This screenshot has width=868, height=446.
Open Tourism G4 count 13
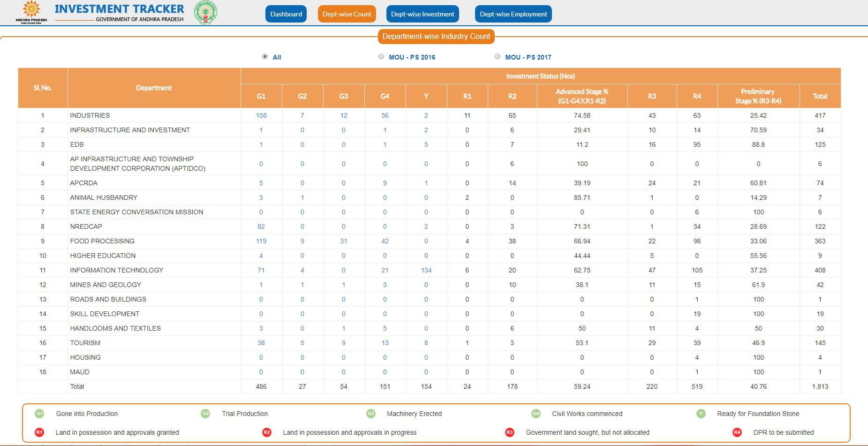pos(385,343)
